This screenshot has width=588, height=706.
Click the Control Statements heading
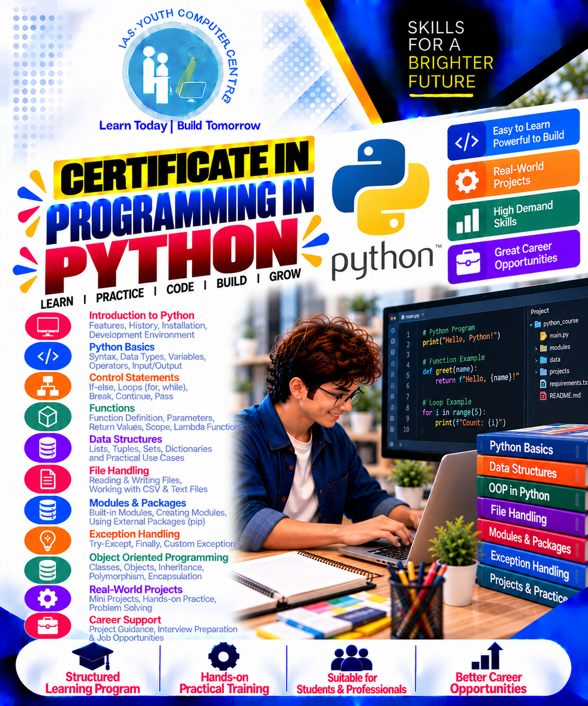tap(134, 378)
